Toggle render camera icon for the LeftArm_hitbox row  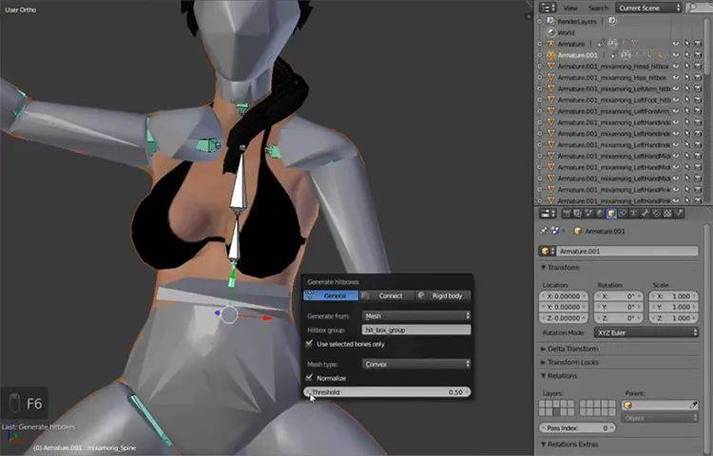pos(698,89)
